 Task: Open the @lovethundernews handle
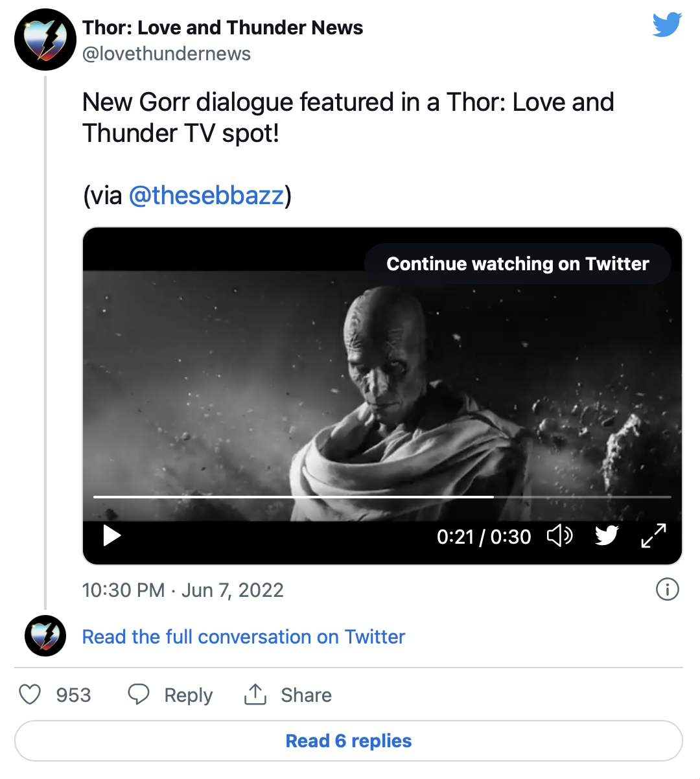(167, 54)
